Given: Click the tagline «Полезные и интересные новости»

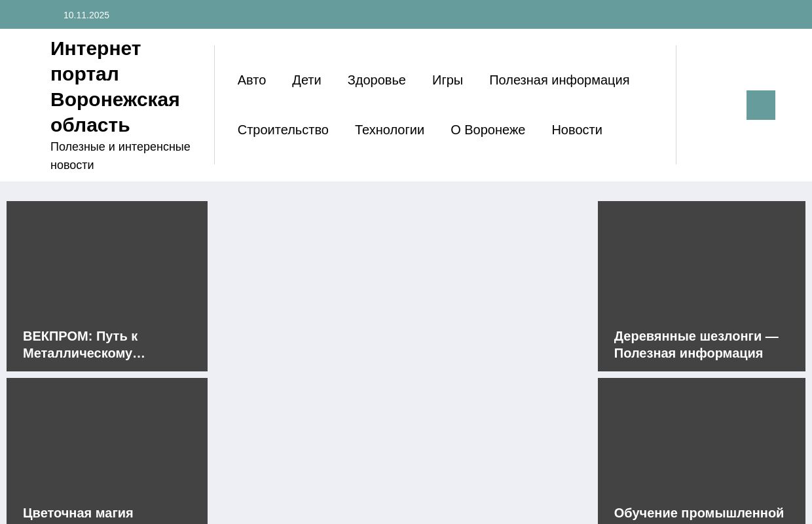Looking at the screenshot, I should click(x=120, y=155).
